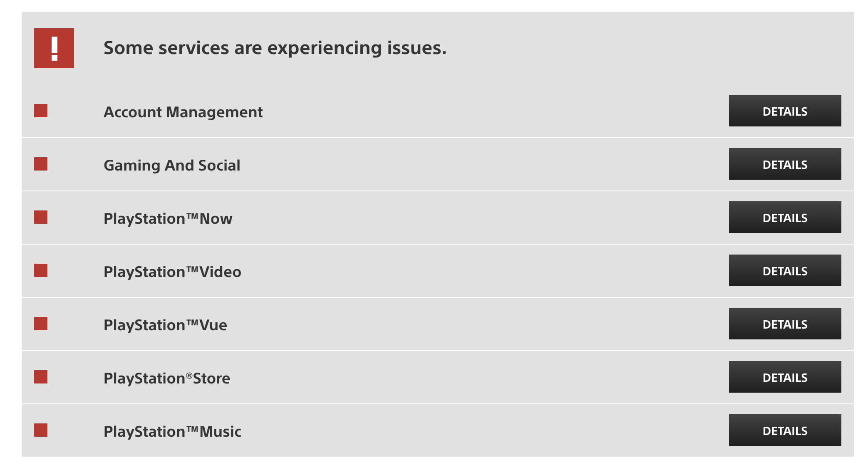Click red status indicator for PlayStation Music
Viewport: 868px width, 470px height.
pos(41,430)
